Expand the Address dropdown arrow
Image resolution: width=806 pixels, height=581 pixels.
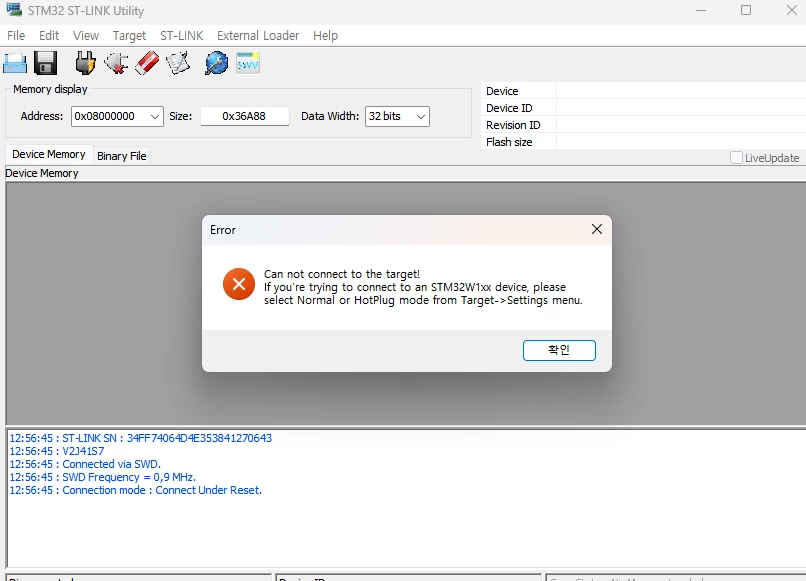click(155, 117)
